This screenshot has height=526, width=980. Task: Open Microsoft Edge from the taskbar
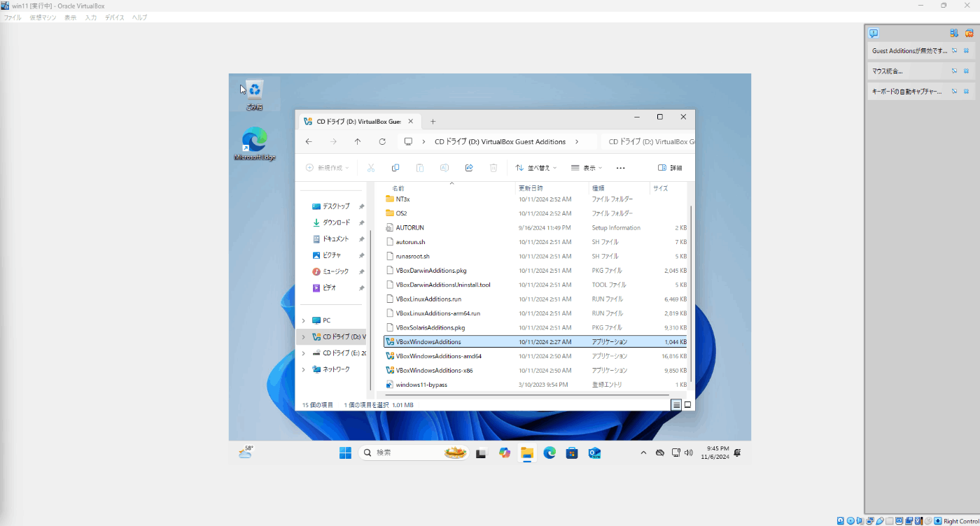(549, 453)
